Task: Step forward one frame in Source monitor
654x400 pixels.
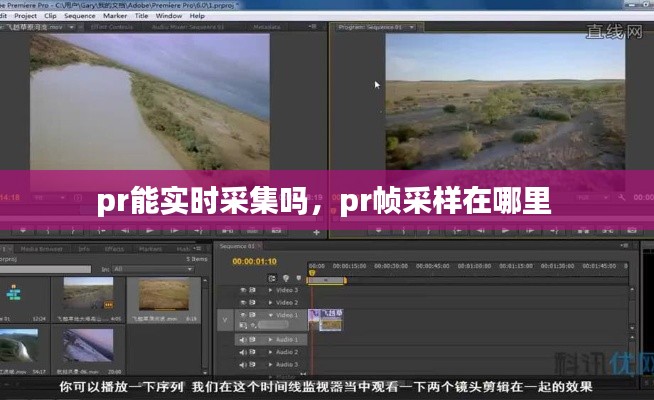Action: pos(174,230)
